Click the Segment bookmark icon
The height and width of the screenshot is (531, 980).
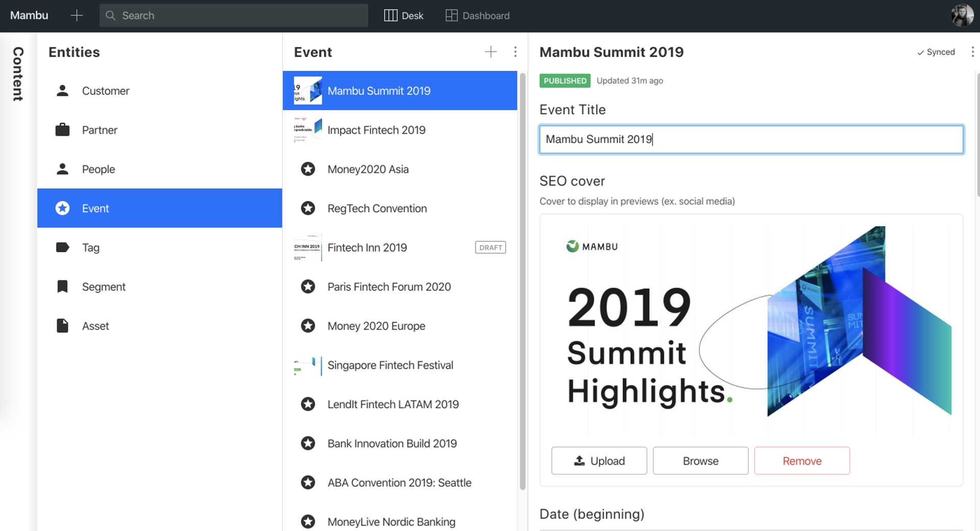click(x=62, y=286)
